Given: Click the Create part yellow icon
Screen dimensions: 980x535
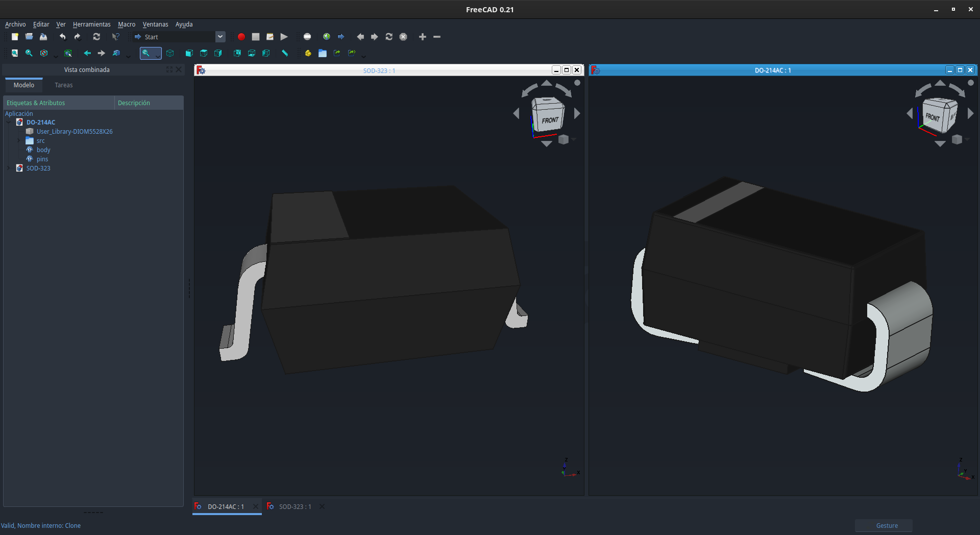Looking at the screenshot, I should pyautogui.click(x=308, y=53).
